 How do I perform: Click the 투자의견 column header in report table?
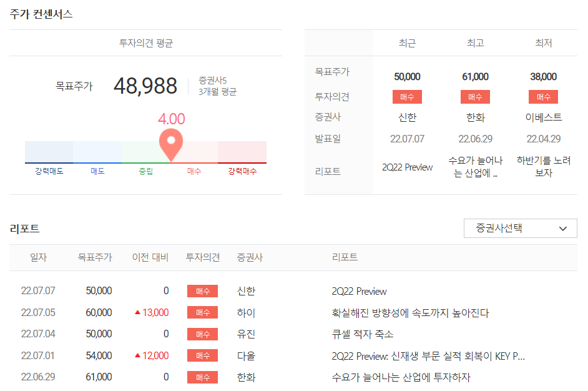[x=203, y=257]
